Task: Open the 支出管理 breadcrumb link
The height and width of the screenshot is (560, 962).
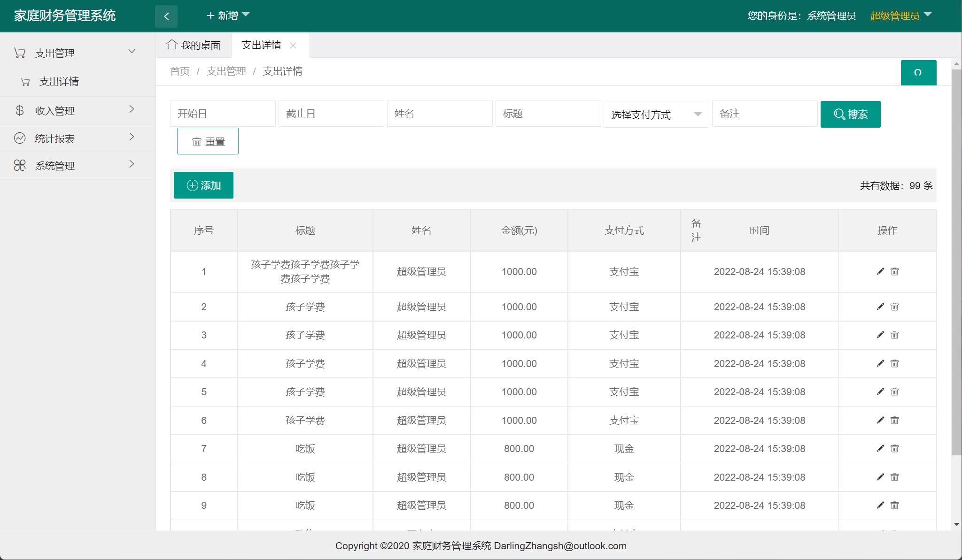Action: coord(226,71)
